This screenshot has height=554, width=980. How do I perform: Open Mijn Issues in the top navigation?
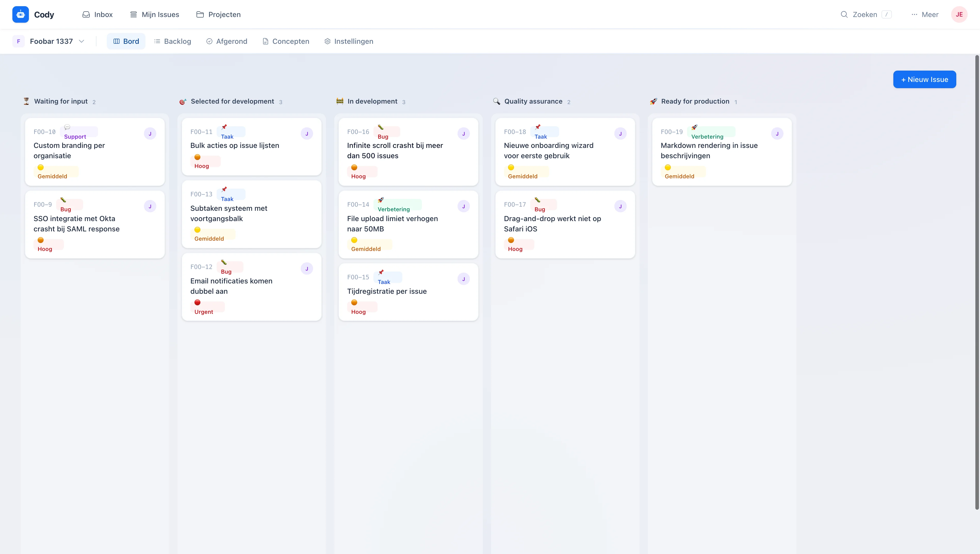pos(154,14)
